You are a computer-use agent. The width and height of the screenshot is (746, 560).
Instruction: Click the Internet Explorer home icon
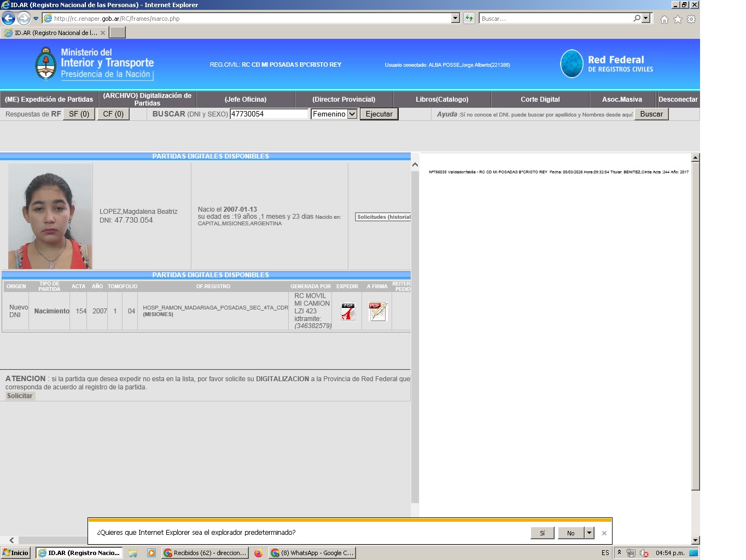pos(664,19)
